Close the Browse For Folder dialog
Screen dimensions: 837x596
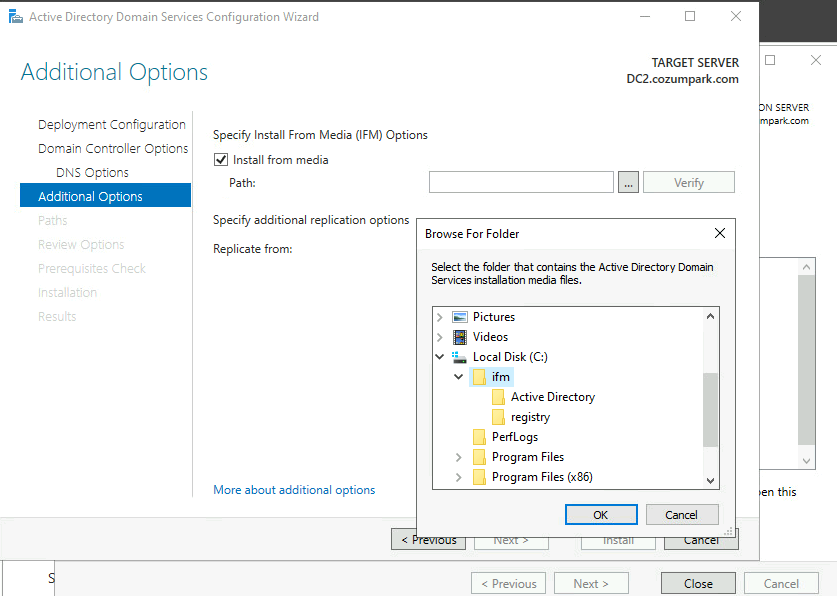720,233
